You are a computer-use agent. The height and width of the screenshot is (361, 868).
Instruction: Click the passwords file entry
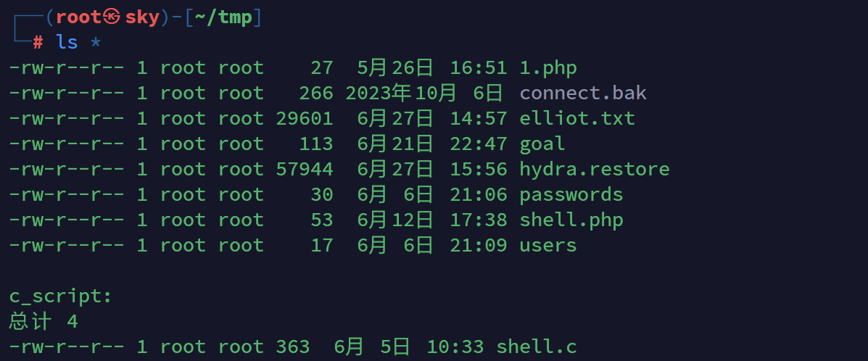click(571, 195)
